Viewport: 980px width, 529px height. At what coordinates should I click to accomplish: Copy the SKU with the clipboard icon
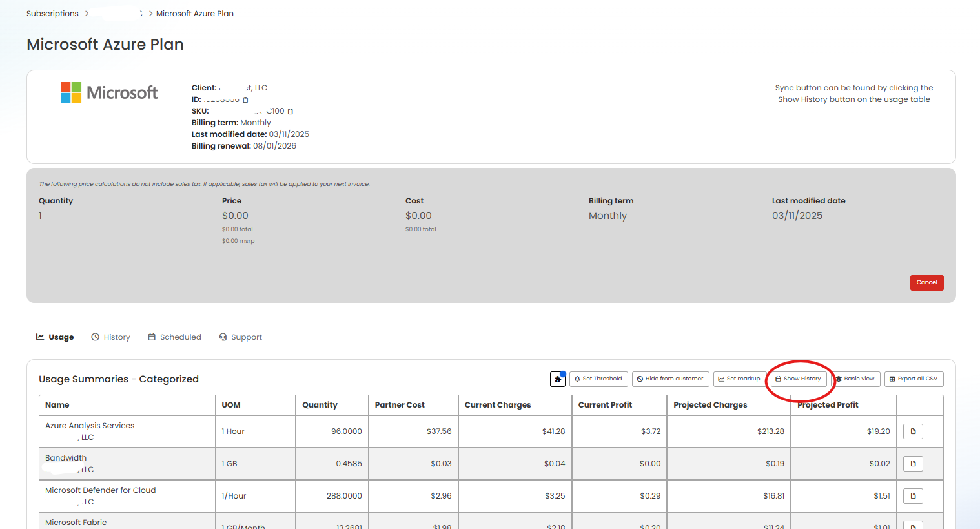[x=290, y=111]
